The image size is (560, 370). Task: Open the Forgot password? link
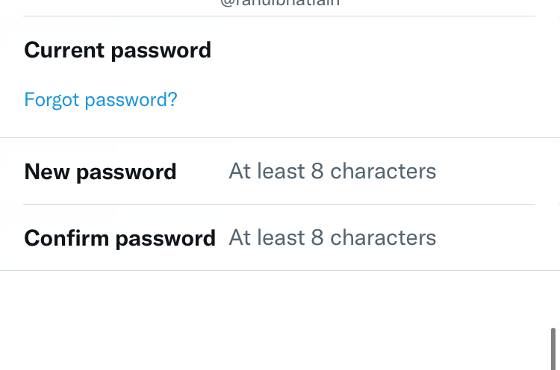[101, 100]
